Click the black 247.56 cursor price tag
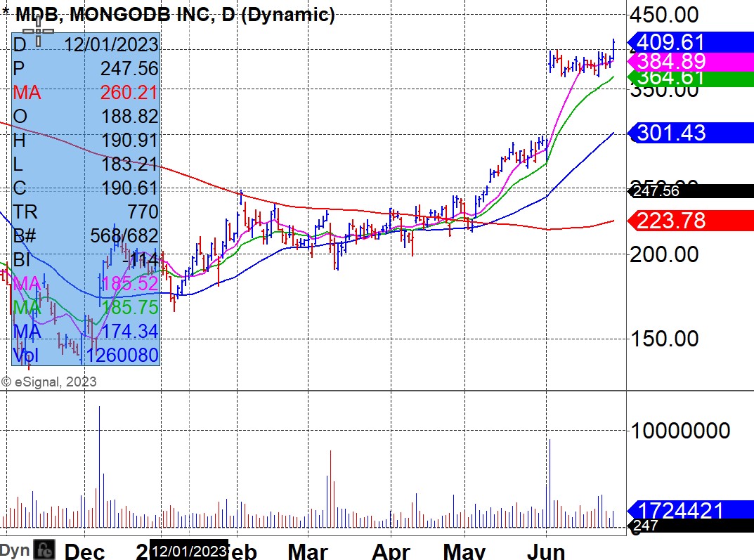Screen dimensions: 754x560 pos(691,191)
